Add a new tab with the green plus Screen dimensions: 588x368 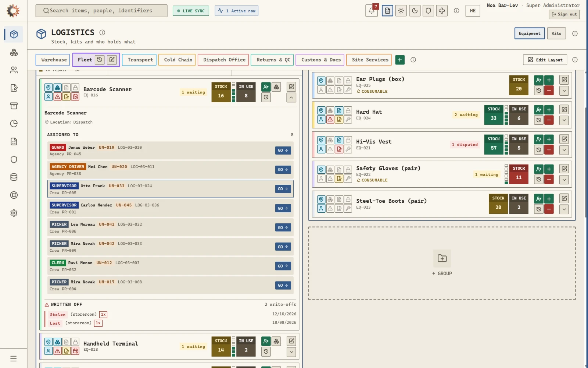pyautogui.click(x=400, y=60)
